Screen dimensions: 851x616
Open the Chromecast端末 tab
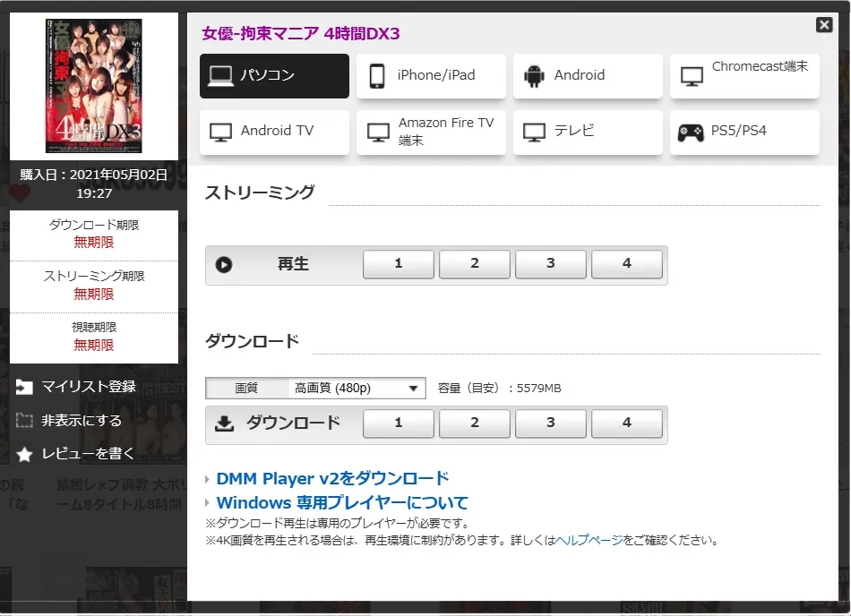coord(744,76)
